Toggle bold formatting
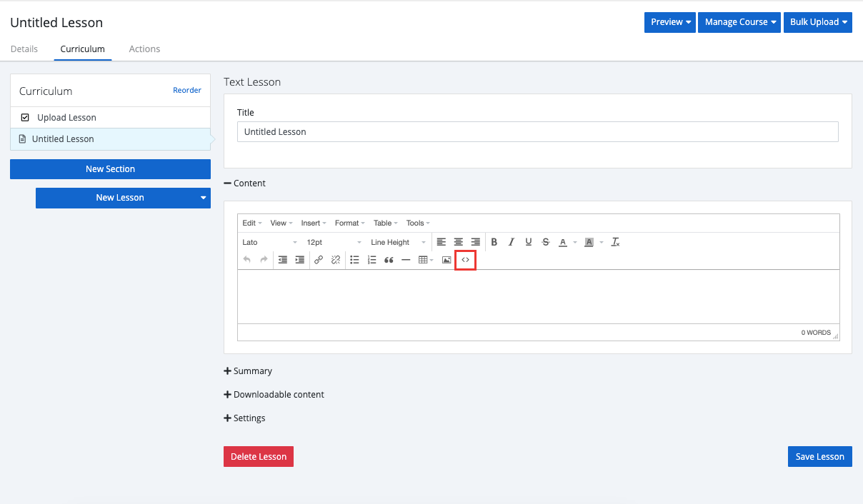The width and height of the screenshot is (863, 504). pyautogui.click(x=494, y=242)
